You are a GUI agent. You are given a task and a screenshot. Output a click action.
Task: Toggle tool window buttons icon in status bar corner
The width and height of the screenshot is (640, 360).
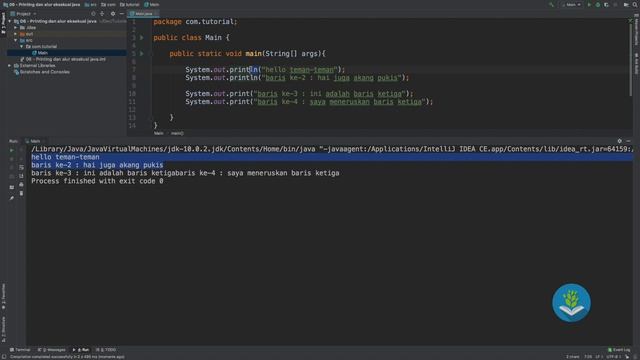pyautogui.click(x=4, y=357)
